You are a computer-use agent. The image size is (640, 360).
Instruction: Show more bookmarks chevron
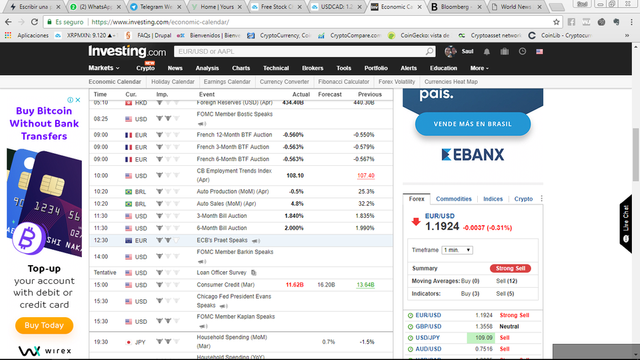627,36
